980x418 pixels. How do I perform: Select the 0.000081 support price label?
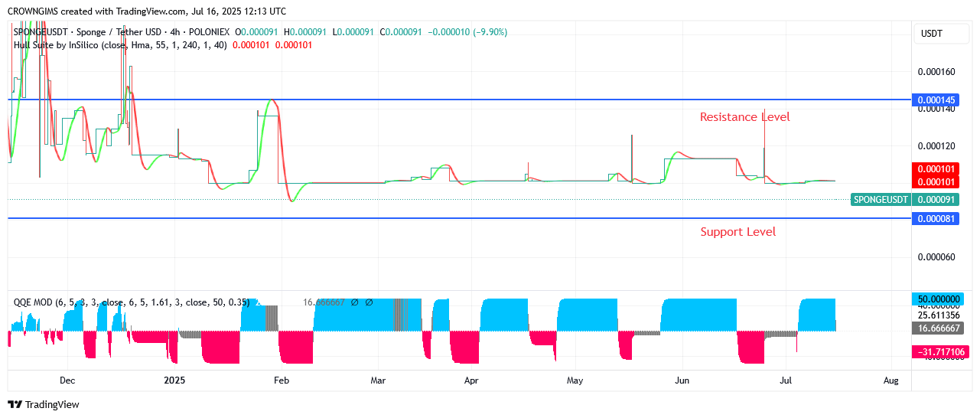(x=936, y=218)
